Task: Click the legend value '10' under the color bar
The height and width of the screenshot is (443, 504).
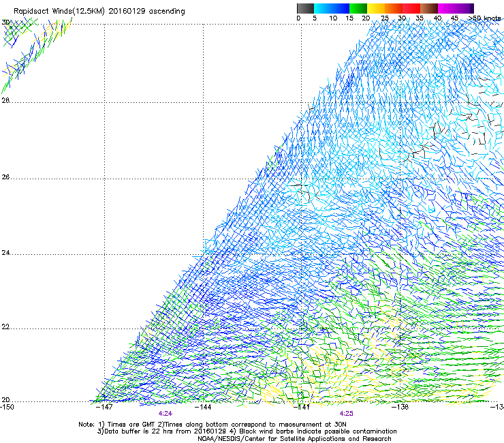Action: pos(333,18)
